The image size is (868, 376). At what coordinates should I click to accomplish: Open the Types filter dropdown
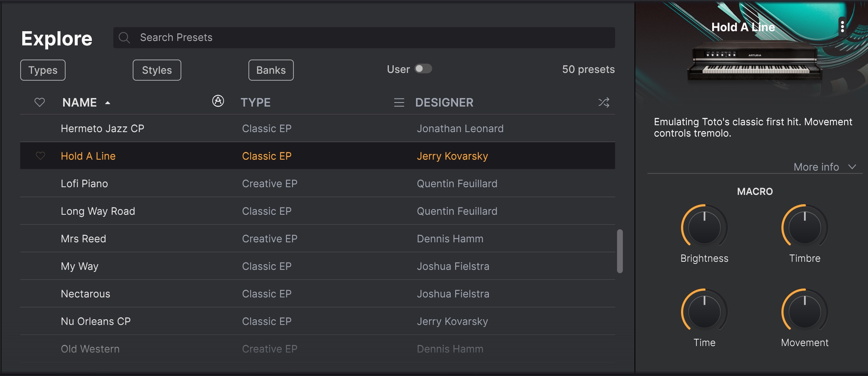(x=43, y=70)
